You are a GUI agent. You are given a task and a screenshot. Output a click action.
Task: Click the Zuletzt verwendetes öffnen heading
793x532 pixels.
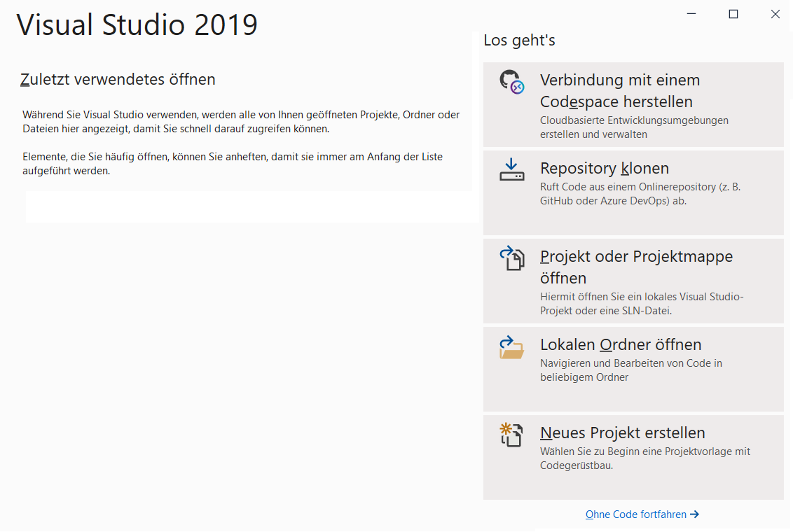[117, 79]
